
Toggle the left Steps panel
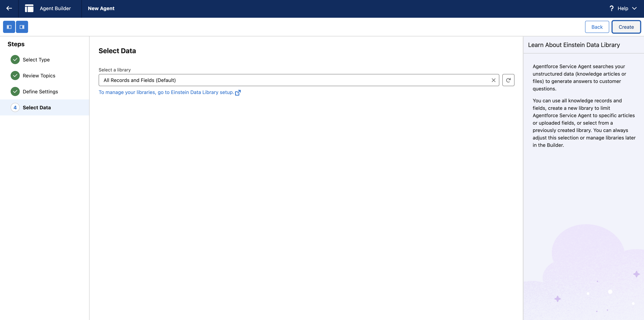click(x=9, y=27)
